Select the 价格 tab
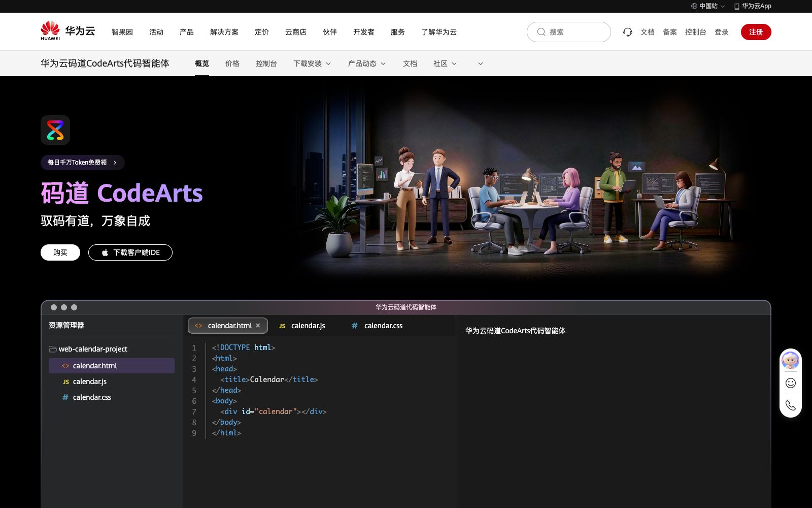This screenshot has height=508, width=812. (232, 63)
